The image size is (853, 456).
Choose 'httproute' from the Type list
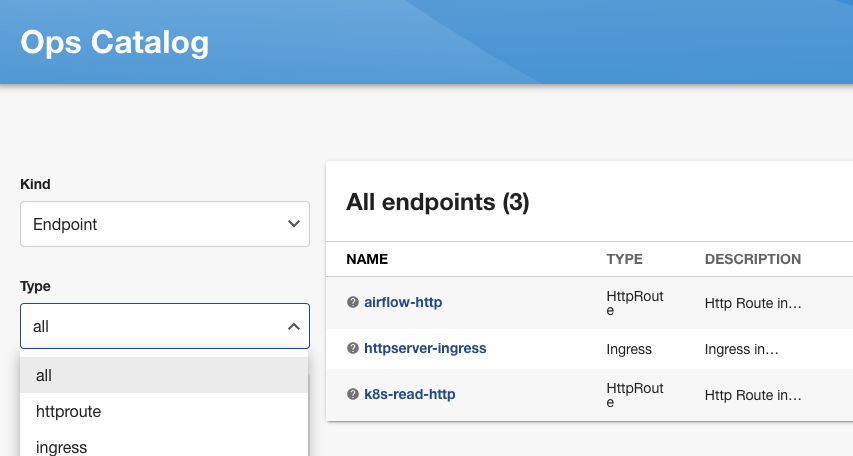point(164,411)
